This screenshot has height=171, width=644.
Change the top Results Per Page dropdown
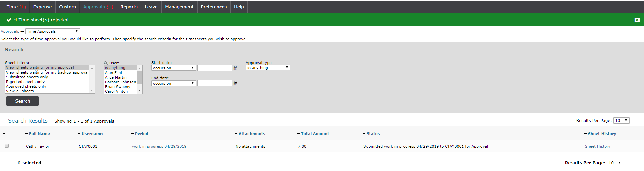pos(621,121)
